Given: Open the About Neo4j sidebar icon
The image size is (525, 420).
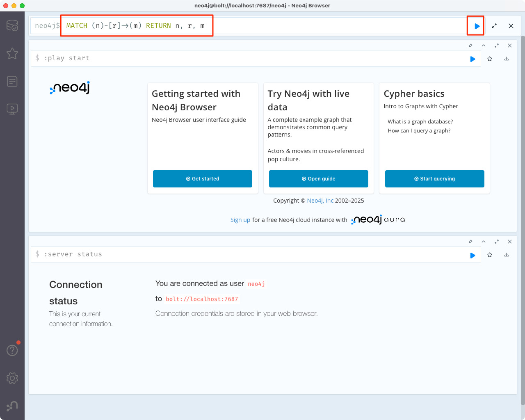Looking at the screenshot, I should coord(12,406).
